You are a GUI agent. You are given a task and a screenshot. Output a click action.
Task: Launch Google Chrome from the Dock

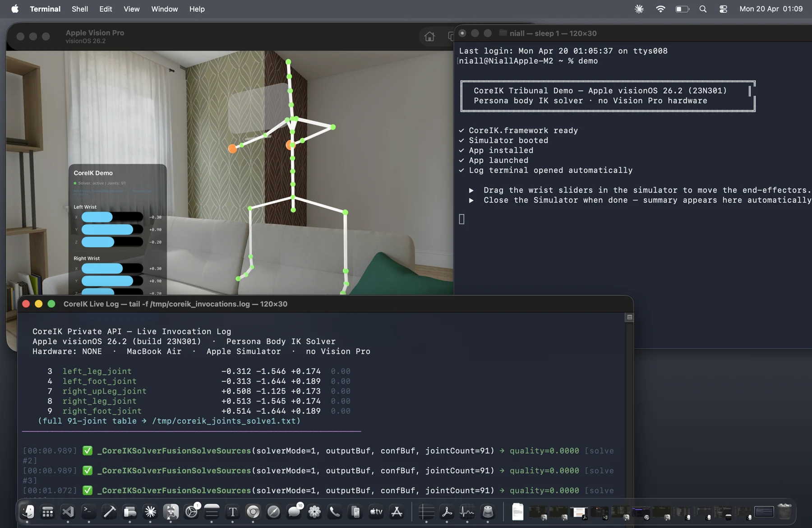pyautogui.click(x=253, y=512)
